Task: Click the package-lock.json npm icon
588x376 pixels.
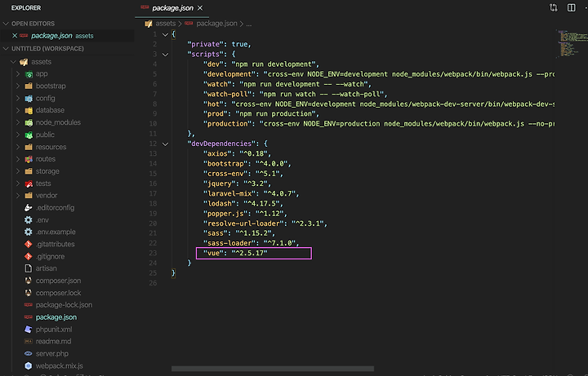Action: pyautogui.click(x=28, y=305)
